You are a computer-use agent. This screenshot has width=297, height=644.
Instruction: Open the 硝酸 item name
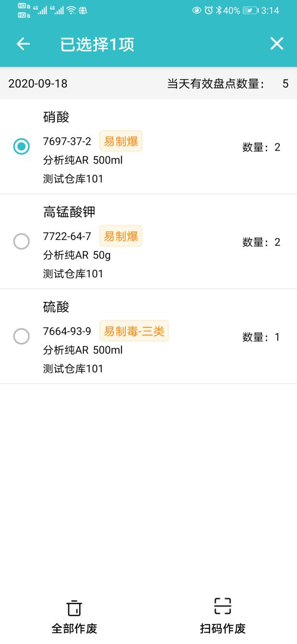pos(56,117)
